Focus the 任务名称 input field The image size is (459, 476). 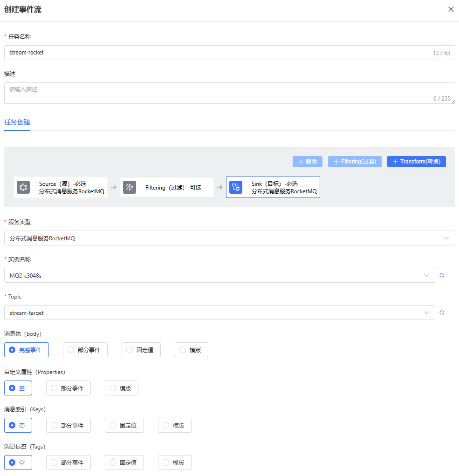229,53
